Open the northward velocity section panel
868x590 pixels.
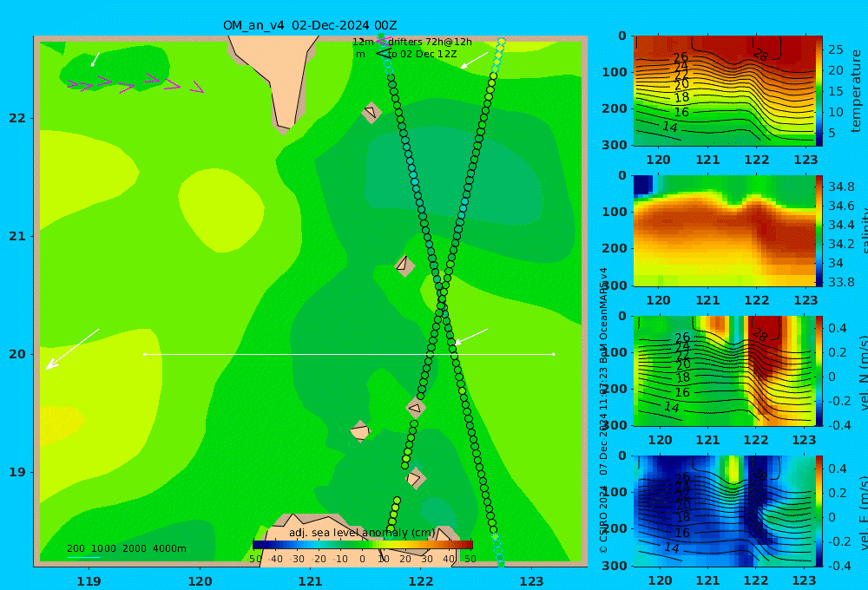click(724, 370)
